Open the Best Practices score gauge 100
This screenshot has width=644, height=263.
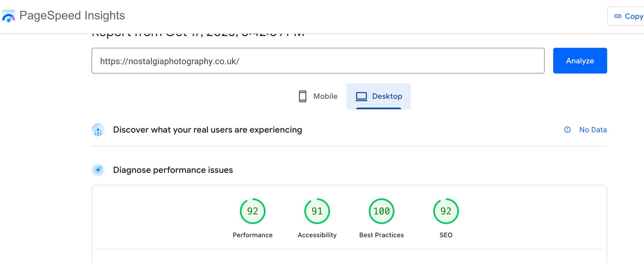[381, 211]
